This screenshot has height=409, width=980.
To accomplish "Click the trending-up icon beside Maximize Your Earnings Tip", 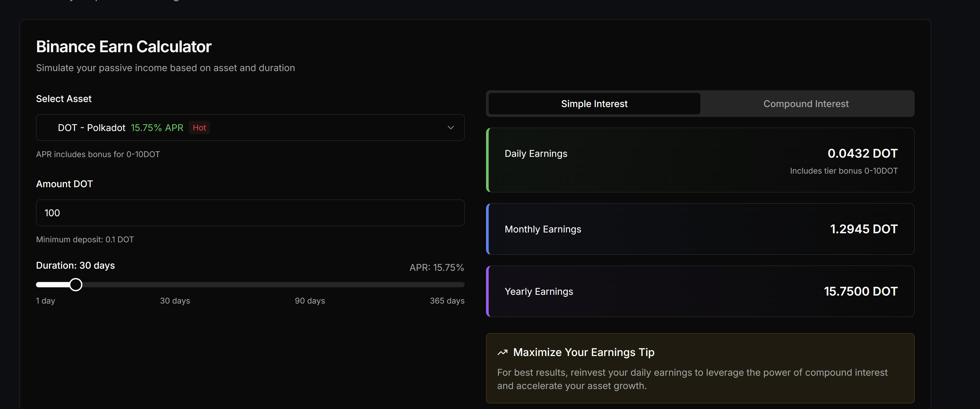I will tap(502, 352).
